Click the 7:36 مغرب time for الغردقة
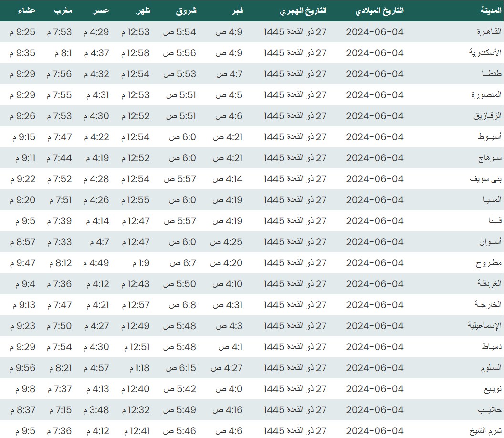Screen dimensions: 504x438 pyautogui.click(x=59, y=284)
